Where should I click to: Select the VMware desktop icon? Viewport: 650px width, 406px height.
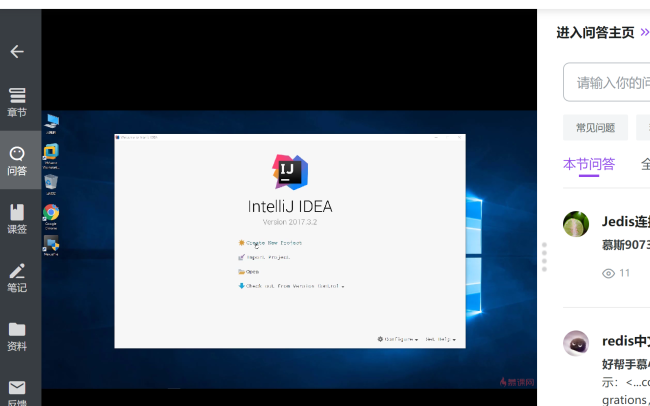click(x=51, y=156)
